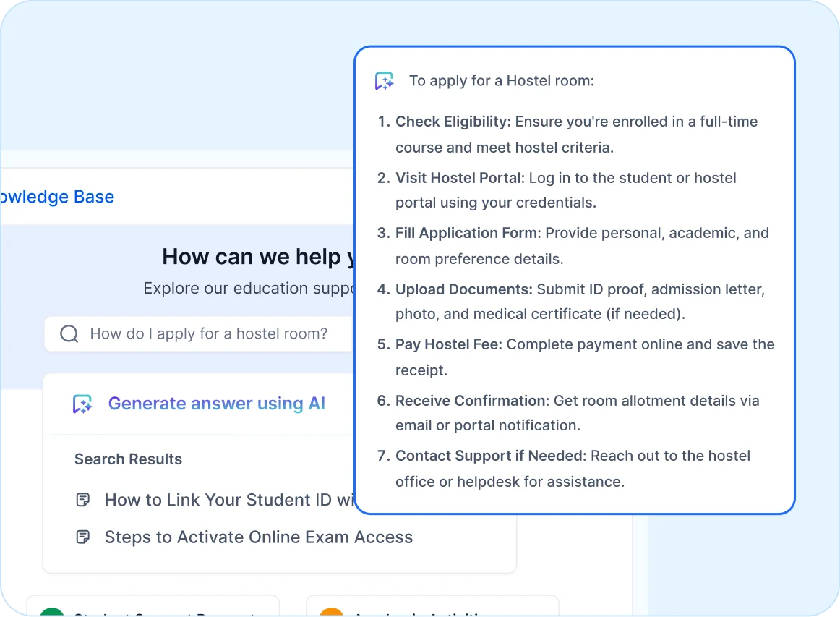The width and height of the screenshot is (840, 617).
Task: Click the To apply for a Hostel room heading
Action: (x=501, y=80)
